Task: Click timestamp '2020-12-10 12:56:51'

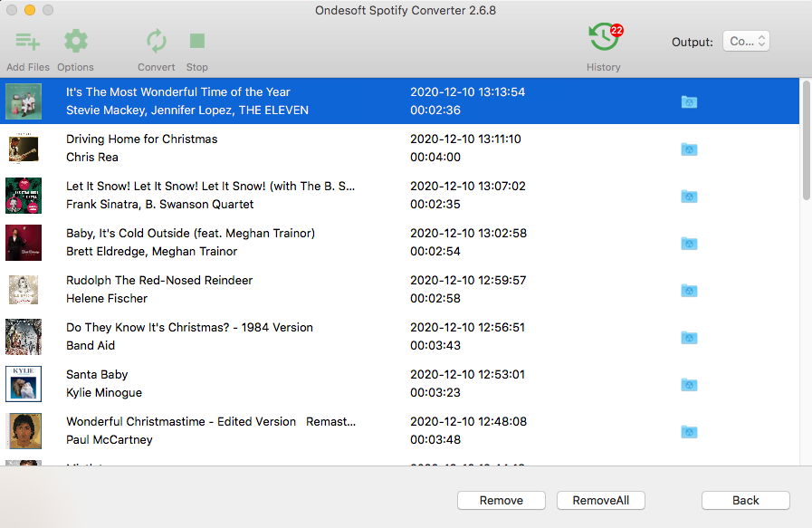Action: click(468, 328)
